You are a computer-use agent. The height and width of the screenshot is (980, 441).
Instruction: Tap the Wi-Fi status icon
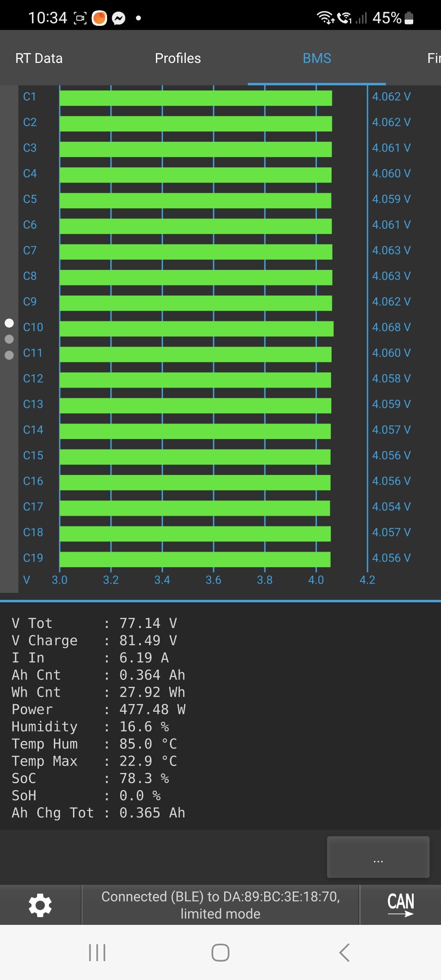(x=325, y=18)
